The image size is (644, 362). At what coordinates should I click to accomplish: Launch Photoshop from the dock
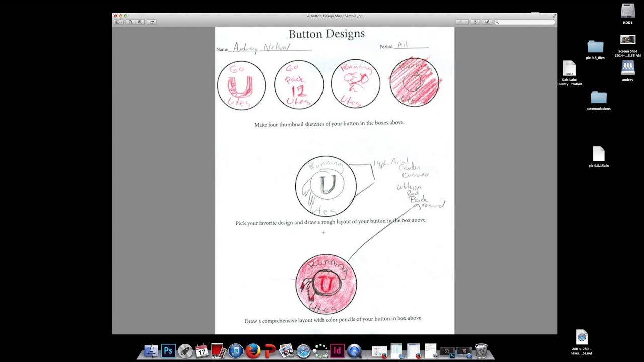[x=168, y=351]
